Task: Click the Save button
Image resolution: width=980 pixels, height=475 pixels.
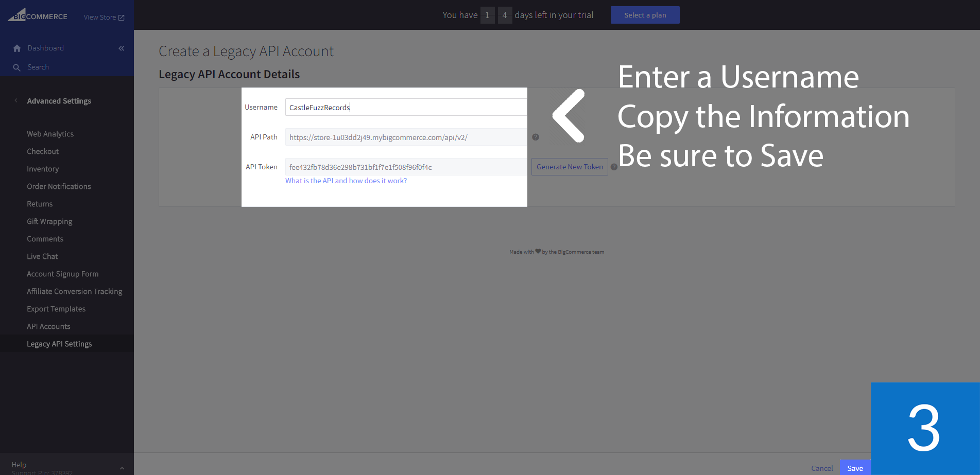Action: pyautogui.click(x=855, y=468)
